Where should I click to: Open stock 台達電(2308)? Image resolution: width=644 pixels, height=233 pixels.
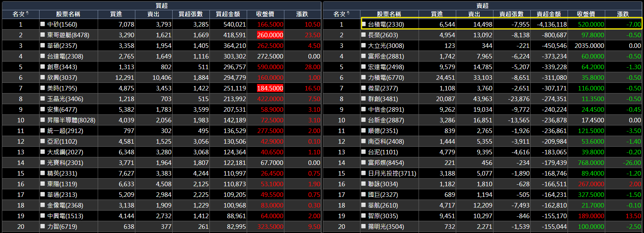click(x=65, y=56)
